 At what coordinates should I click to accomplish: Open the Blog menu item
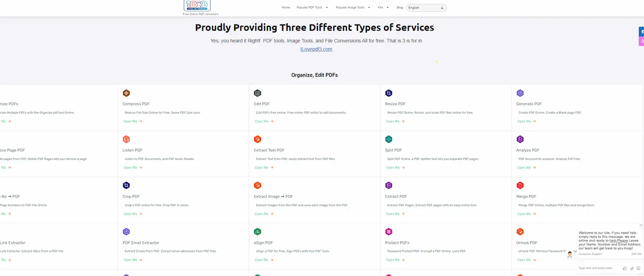[400, 7]
